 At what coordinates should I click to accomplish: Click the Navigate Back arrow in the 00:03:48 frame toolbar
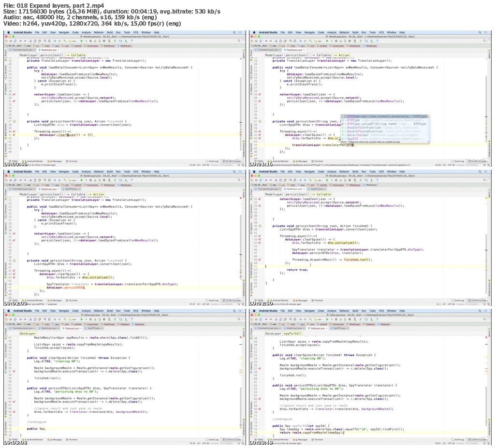(301, 319)
